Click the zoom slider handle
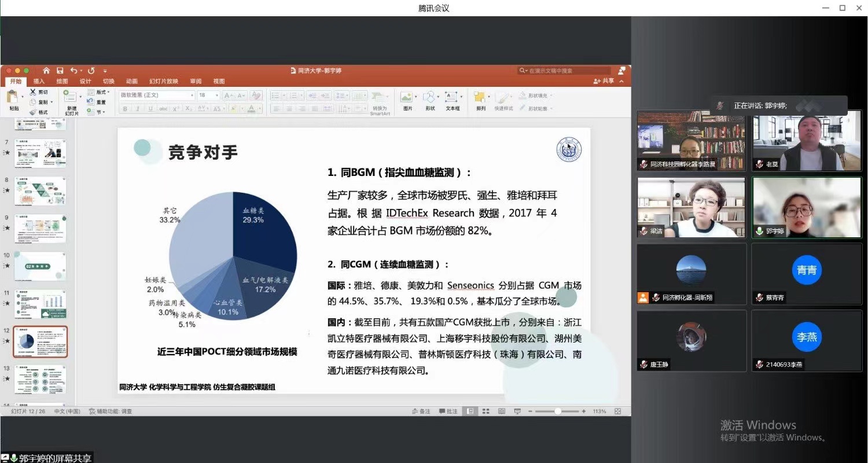This screenshot has height=463, width=868. 558,411
